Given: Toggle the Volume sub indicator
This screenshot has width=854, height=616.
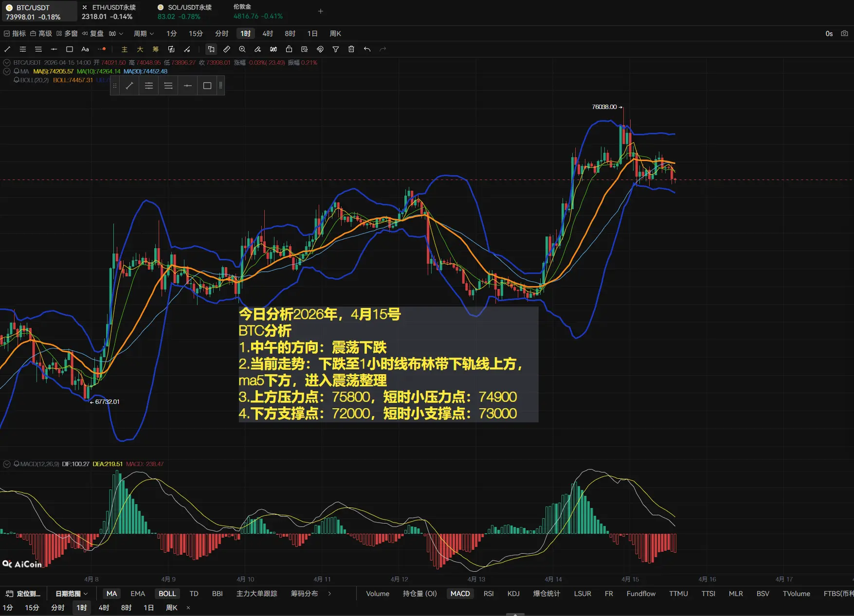Looking at the screenshot, I should (378, 594).
